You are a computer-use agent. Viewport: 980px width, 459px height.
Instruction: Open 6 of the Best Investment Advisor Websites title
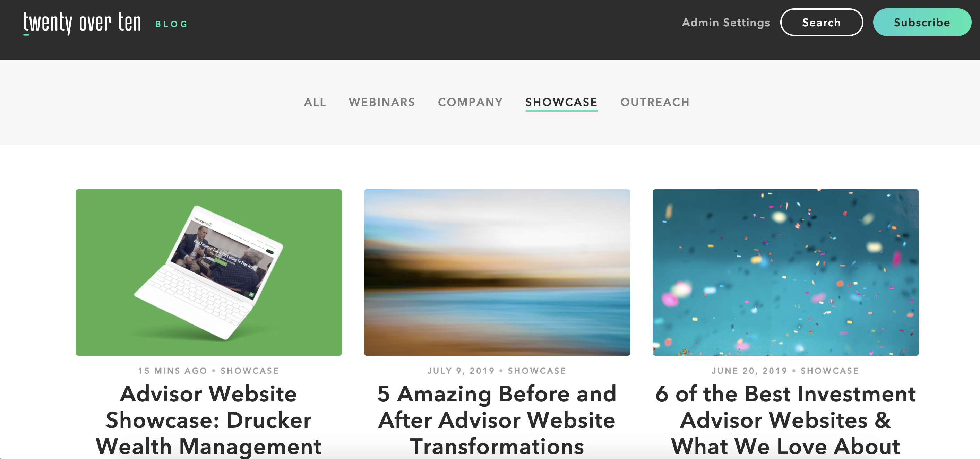tap(785, 420)
